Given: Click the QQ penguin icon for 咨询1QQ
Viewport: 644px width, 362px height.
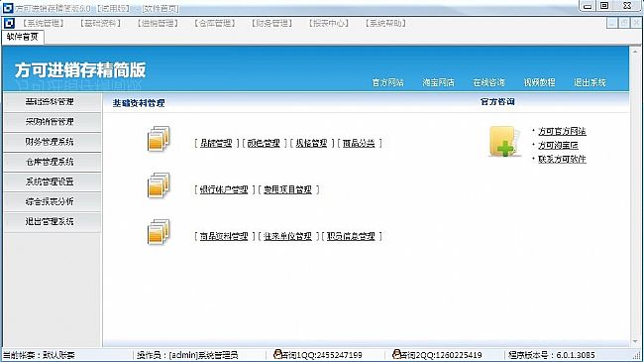Looking at the screenshot, I should click(x=277, y=354).
